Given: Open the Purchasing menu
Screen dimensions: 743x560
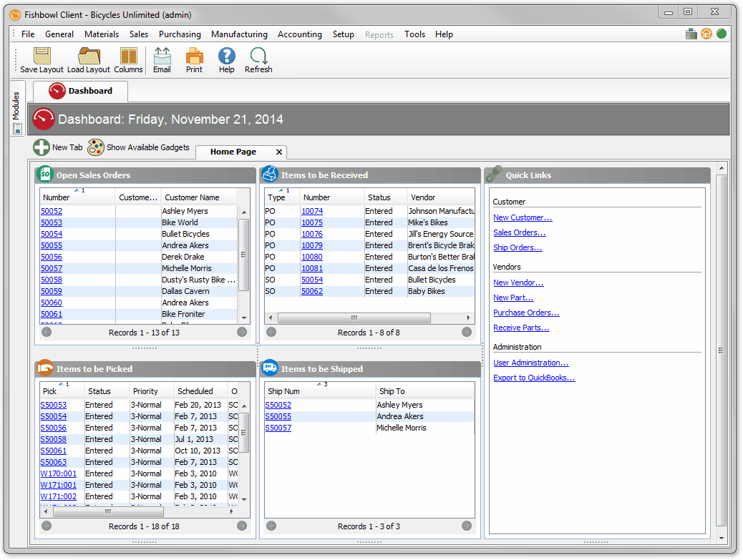Looking at the screenshot, I should (180, 34).
